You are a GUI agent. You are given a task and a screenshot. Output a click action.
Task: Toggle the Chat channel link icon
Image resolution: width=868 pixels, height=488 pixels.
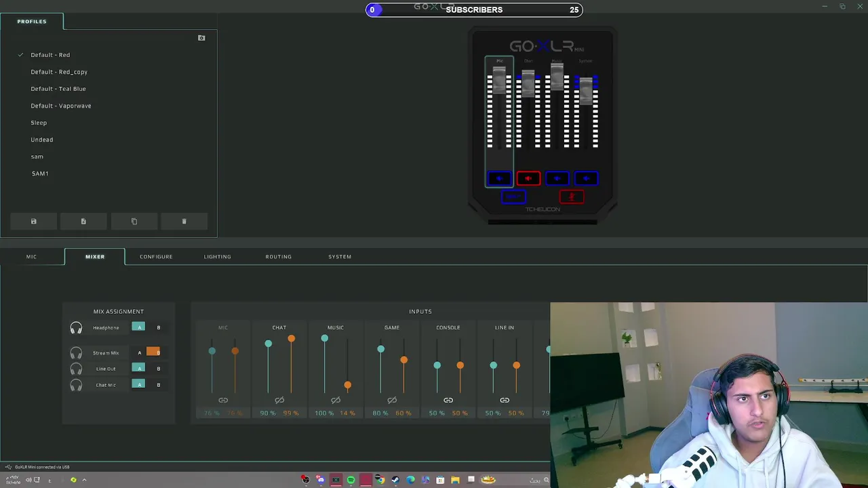point(279,401)
